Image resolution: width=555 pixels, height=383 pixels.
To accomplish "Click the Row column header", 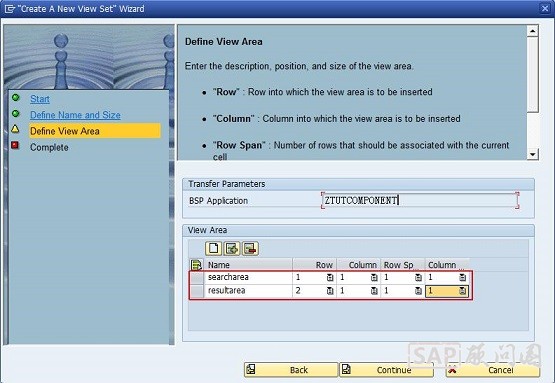I will [315, 265].
